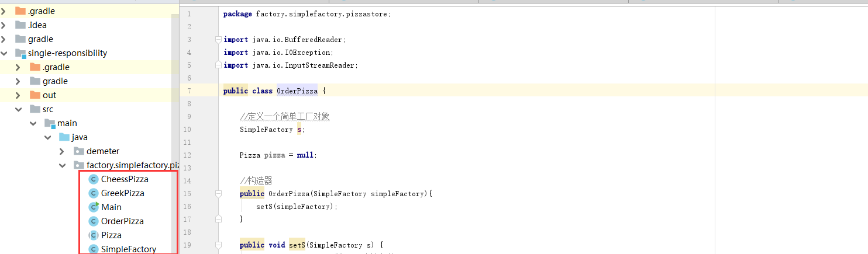
Task: Click the single-responsibility module folder icon
Action: (x=20, y=53)
